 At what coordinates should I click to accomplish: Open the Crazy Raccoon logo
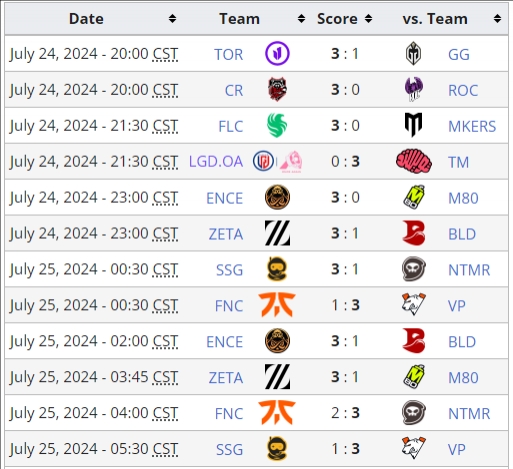(x=277, y=89)
